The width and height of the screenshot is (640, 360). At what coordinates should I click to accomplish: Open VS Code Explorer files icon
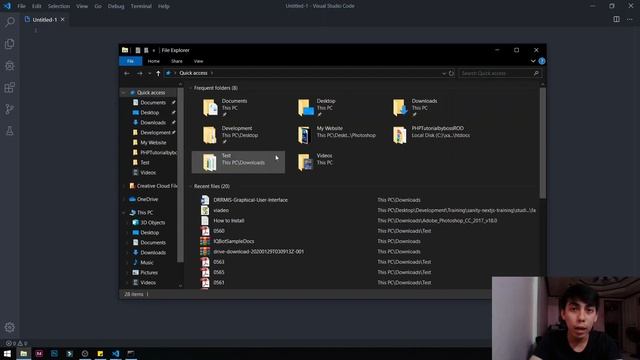[9, 44]
